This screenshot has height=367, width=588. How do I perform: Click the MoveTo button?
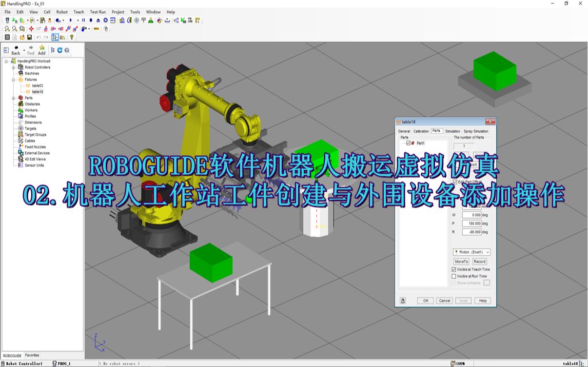point(461,261)
